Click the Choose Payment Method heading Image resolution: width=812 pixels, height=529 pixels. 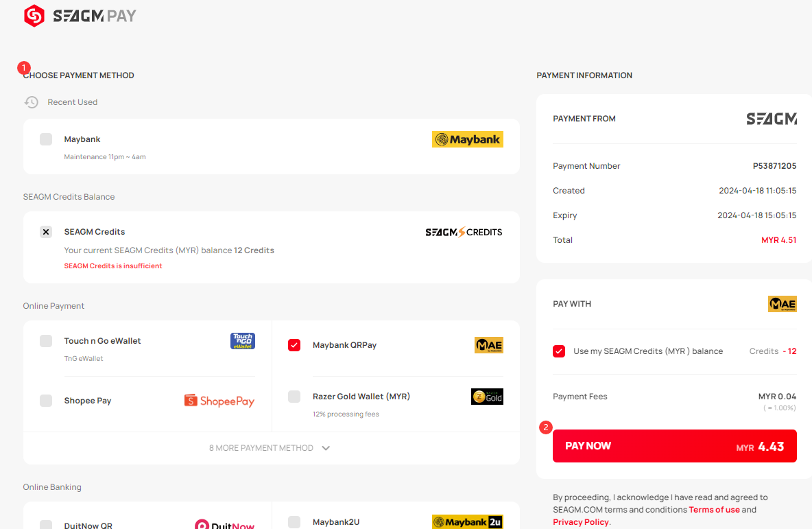[79, 75]
